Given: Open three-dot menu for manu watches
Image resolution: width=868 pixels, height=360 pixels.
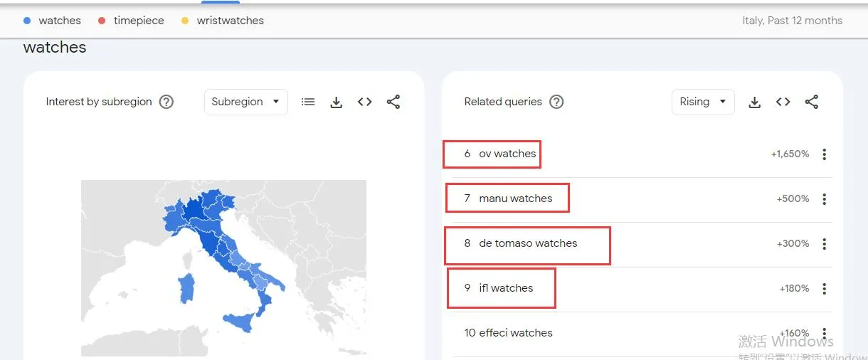Looking at the screenshot, I should (825, 199).
